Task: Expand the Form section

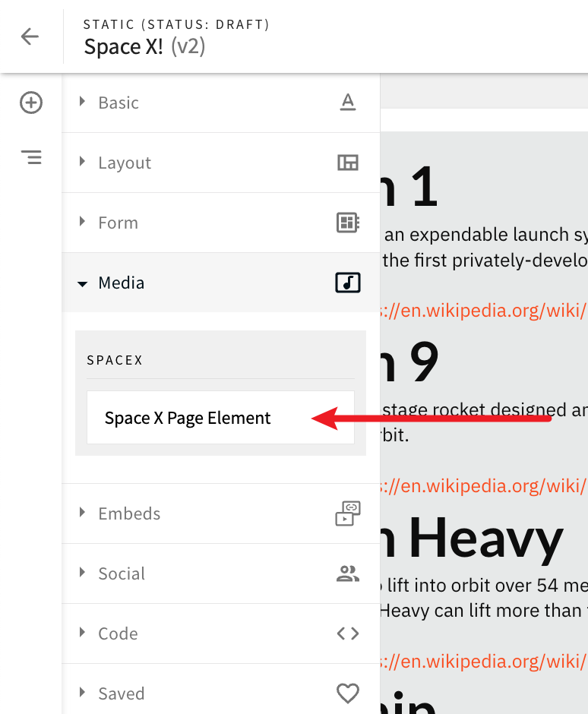Action: pyautogui.click(x=118, y=223)
